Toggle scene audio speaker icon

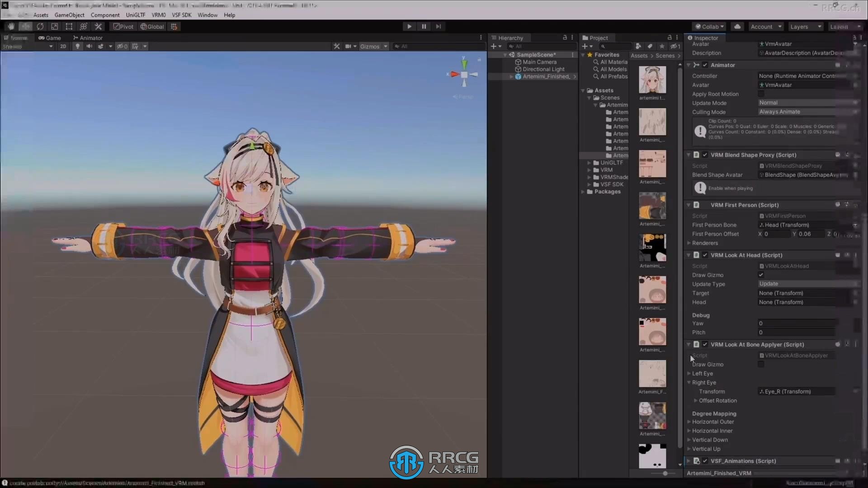[89, 46]
